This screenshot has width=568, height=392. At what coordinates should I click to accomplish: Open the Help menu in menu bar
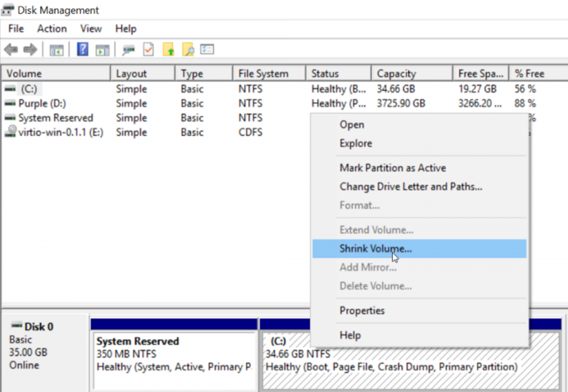[126, 29]
